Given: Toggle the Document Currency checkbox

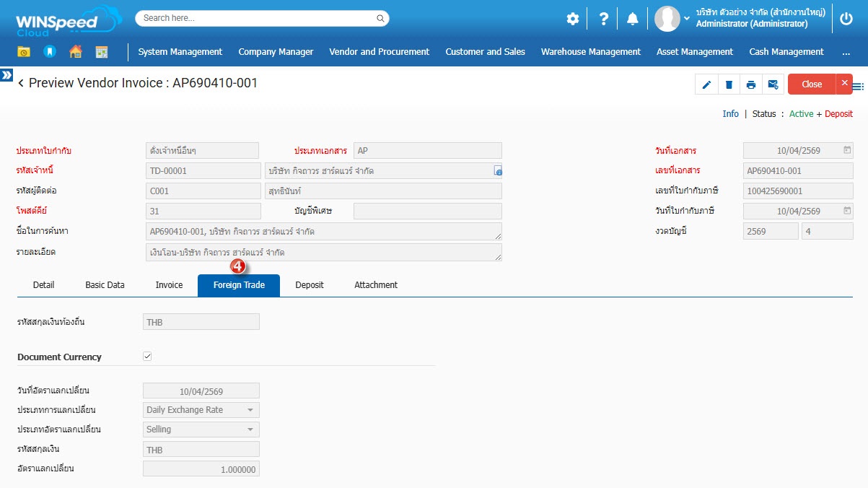Looking at the screenshot, I should [148, 357].
